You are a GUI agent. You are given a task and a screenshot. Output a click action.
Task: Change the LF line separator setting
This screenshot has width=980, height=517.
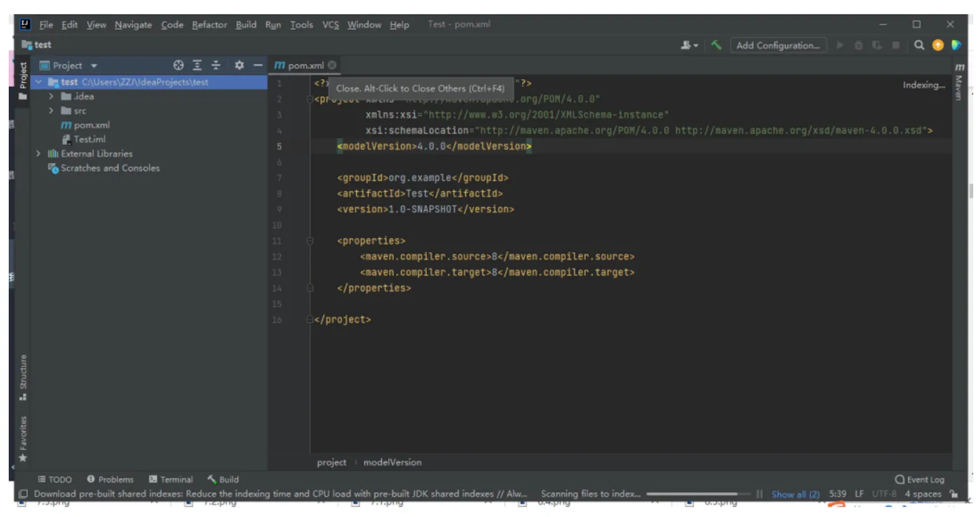[x=860, y=494]
